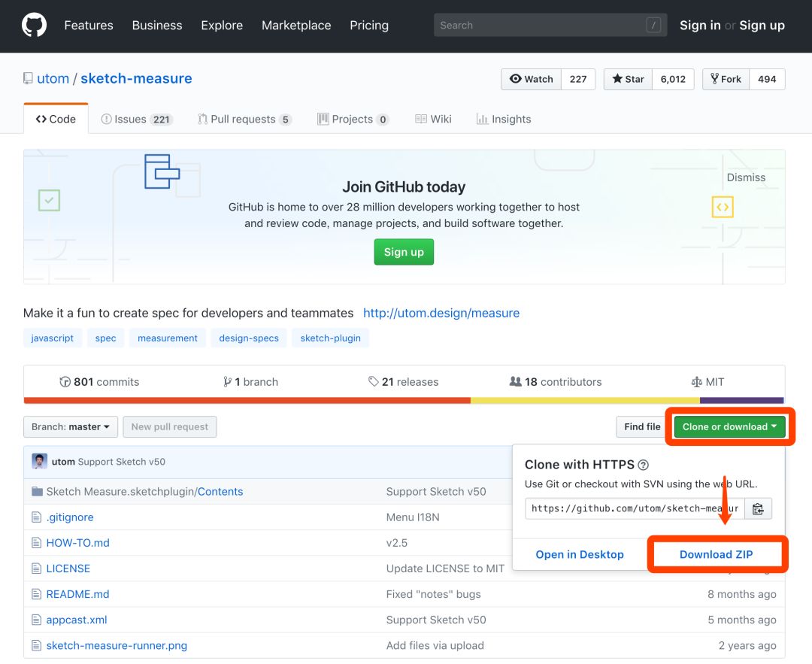812x664 pixels.
Task: Open the Contents folder link
Action: tap(220, 491)
